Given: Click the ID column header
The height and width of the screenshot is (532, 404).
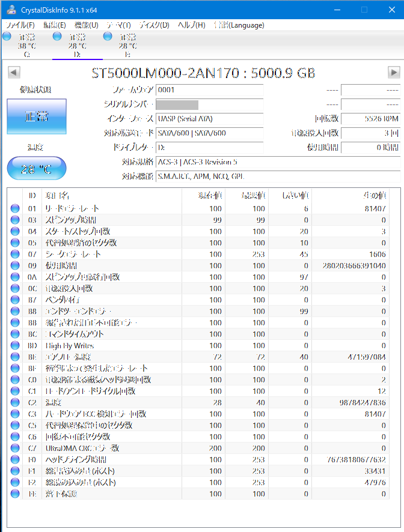Looking at the screenshot, I should [32, 195].
